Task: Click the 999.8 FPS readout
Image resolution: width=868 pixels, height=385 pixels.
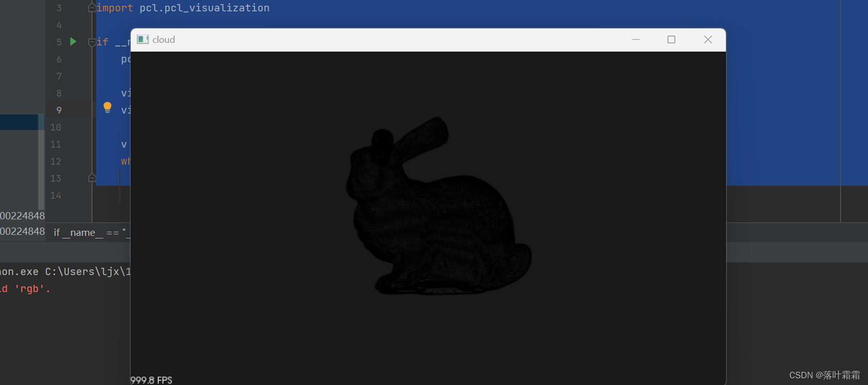Action: click(151, 380)
